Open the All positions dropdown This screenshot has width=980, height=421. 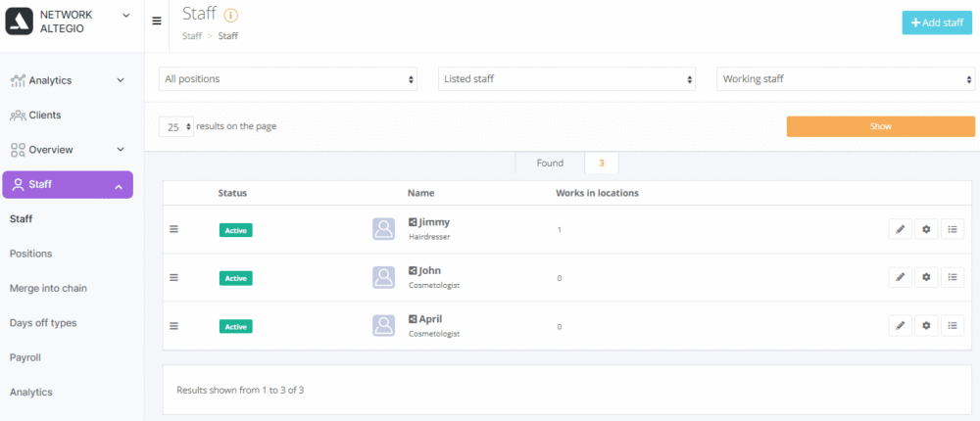click(289, 79)
